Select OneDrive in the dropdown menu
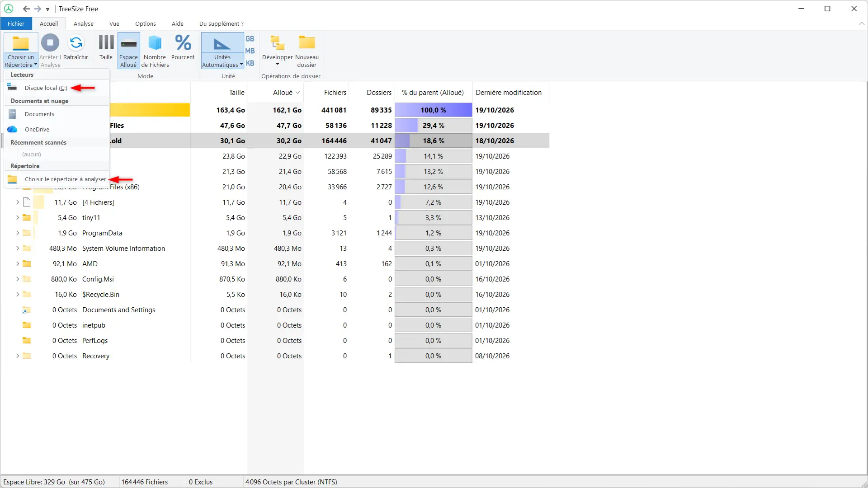868x488 pixels. pyautogui.click(x=57, y=129)
